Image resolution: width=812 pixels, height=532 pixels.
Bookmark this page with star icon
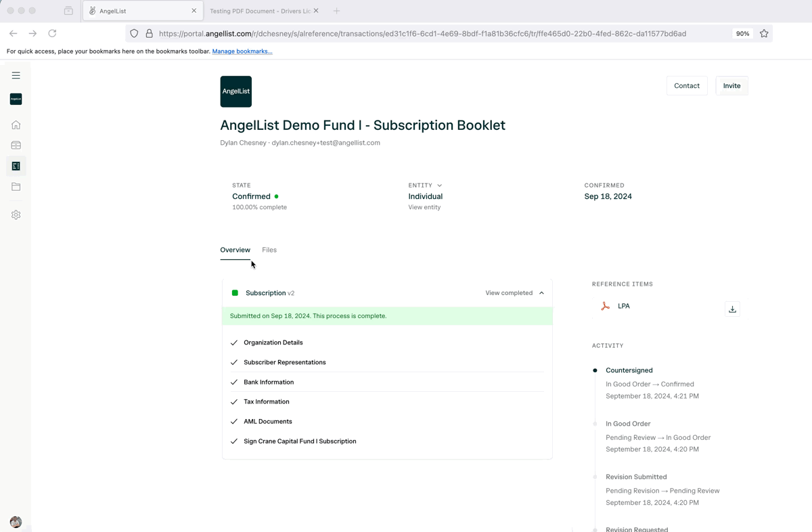(x=764, y=33)
